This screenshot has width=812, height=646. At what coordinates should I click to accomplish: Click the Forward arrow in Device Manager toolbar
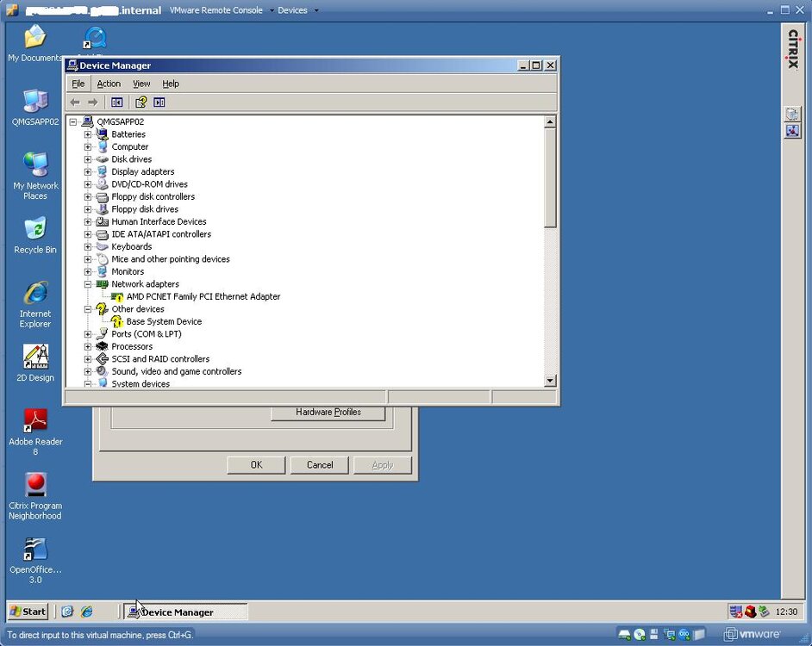coord(93,102)
